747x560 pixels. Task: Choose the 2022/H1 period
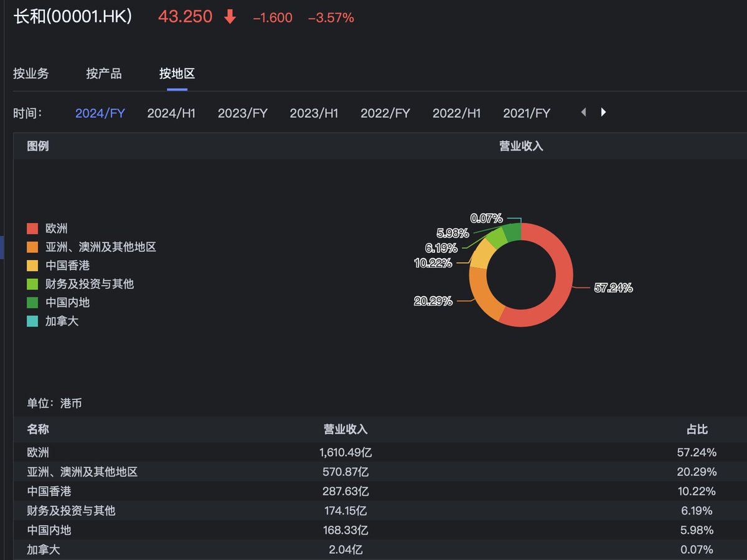point(457,113)
